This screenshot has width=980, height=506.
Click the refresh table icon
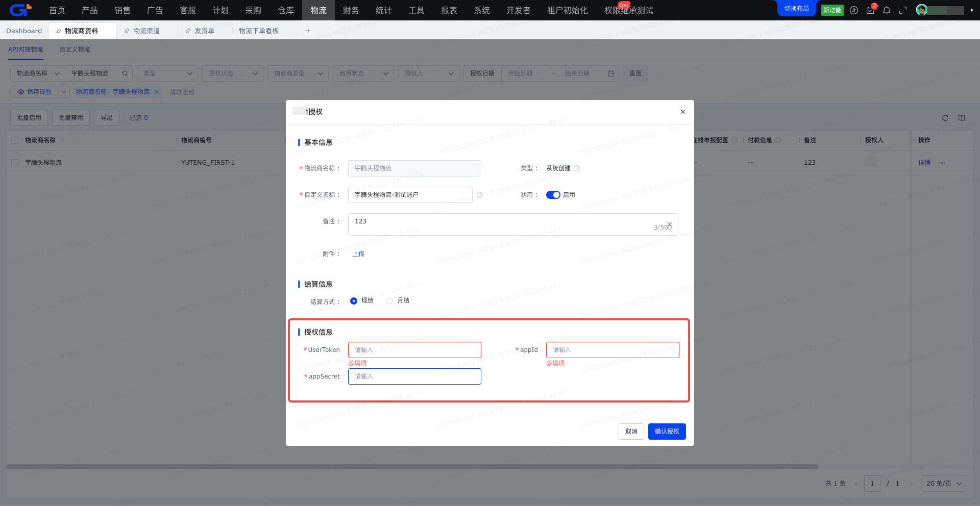click(945, 118)
